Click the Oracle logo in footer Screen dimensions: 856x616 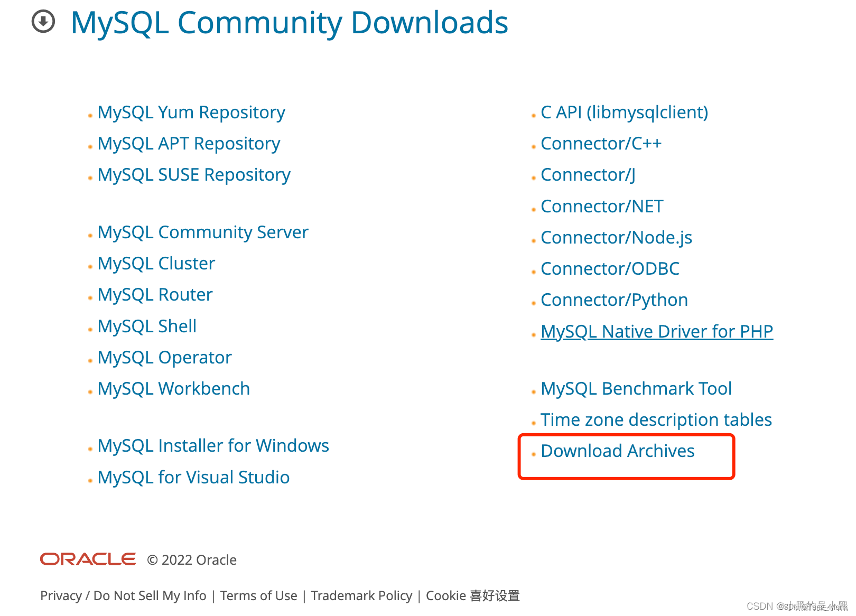tap(88, 559)
